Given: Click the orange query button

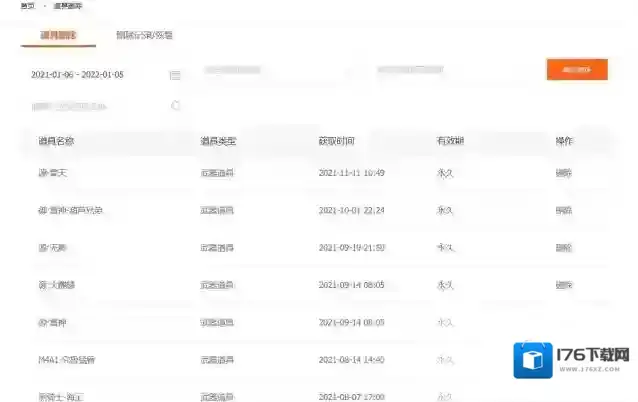Looking at the screenshot, I should [x=577, y=70].
